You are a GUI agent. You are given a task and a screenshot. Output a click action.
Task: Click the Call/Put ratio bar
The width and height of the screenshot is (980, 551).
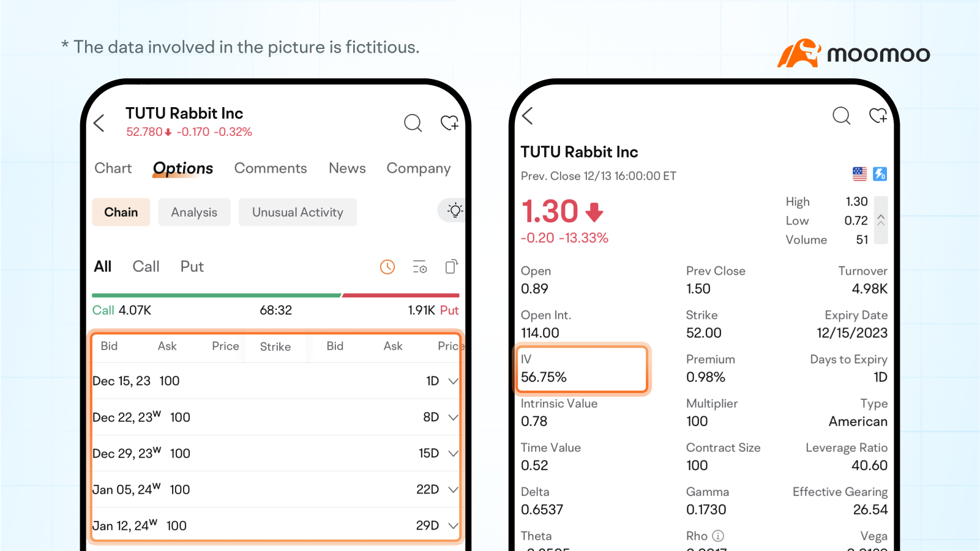coord(275,294)
